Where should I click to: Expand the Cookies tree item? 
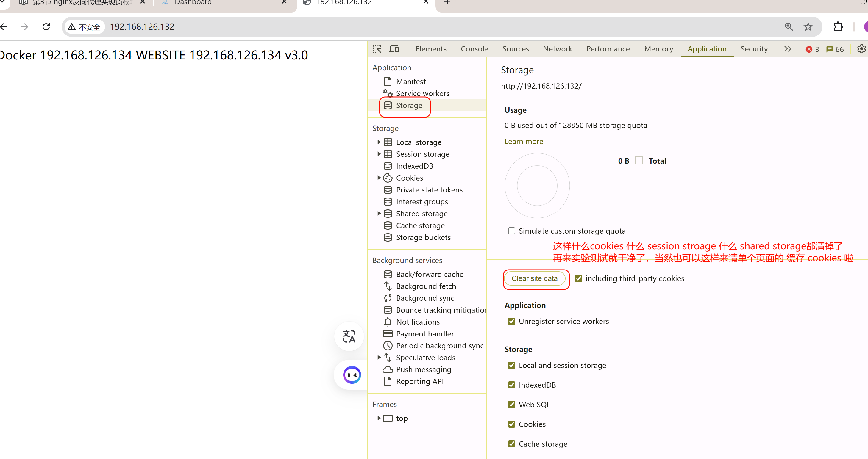(379, 178)
